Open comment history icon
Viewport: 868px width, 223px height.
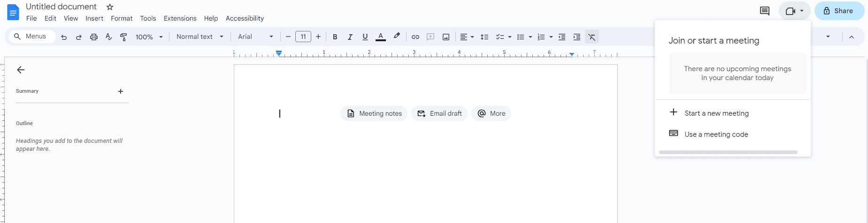(x=764, y=11)
